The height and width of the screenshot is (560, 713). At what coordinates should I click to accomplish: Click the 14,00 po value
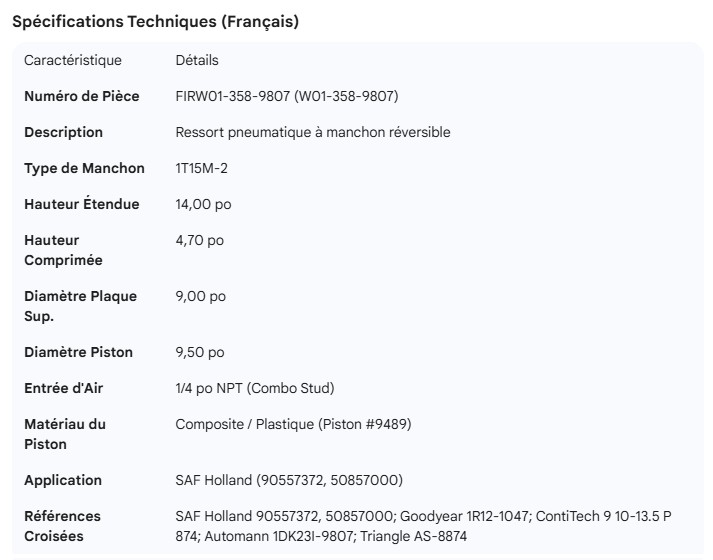click(x=203, y=204)
